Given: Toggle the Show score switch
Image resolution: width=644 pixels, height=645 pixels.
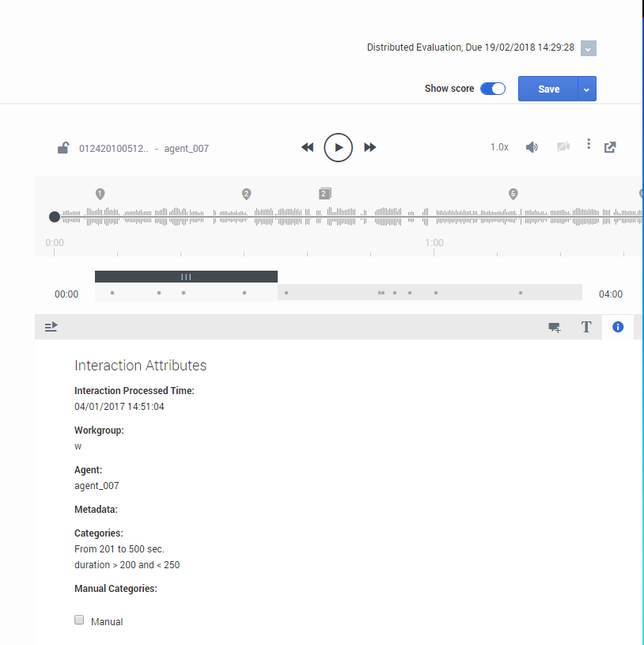Looking at the screenshot, I should pyautogui.click(x=493, y=89).
